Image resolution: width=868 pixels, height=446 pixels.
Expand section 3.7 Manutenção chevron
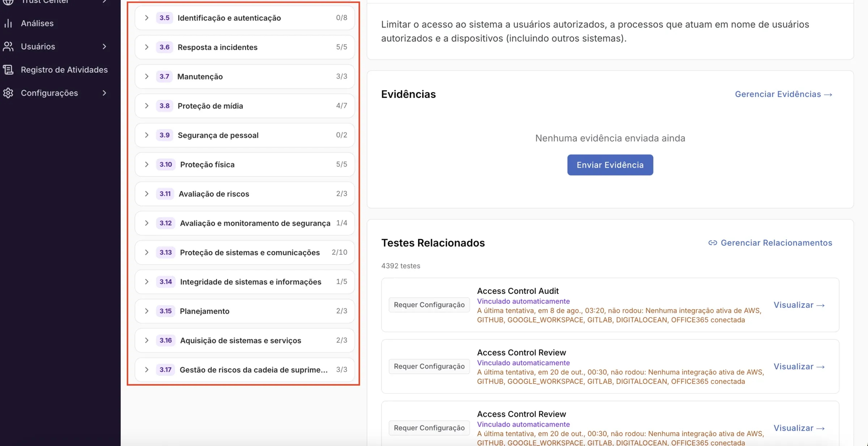pos(146,76)
